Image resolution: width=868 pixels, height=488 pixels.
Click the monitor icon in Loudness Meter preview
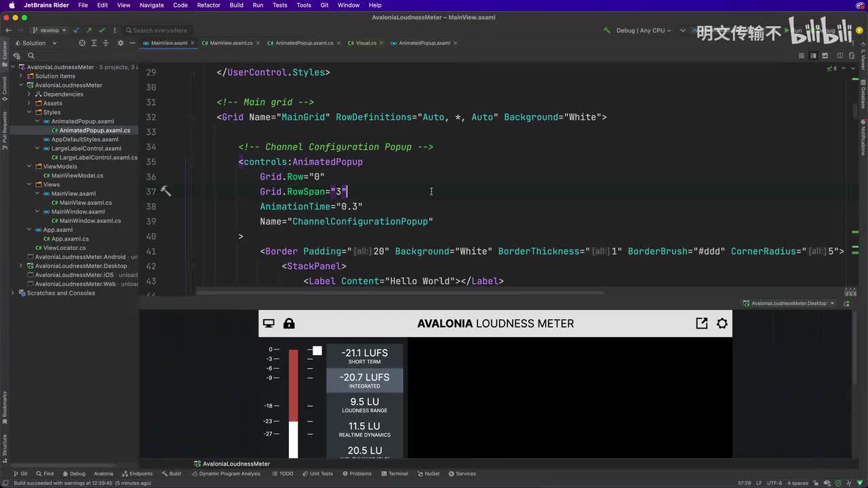pos(269,323)
